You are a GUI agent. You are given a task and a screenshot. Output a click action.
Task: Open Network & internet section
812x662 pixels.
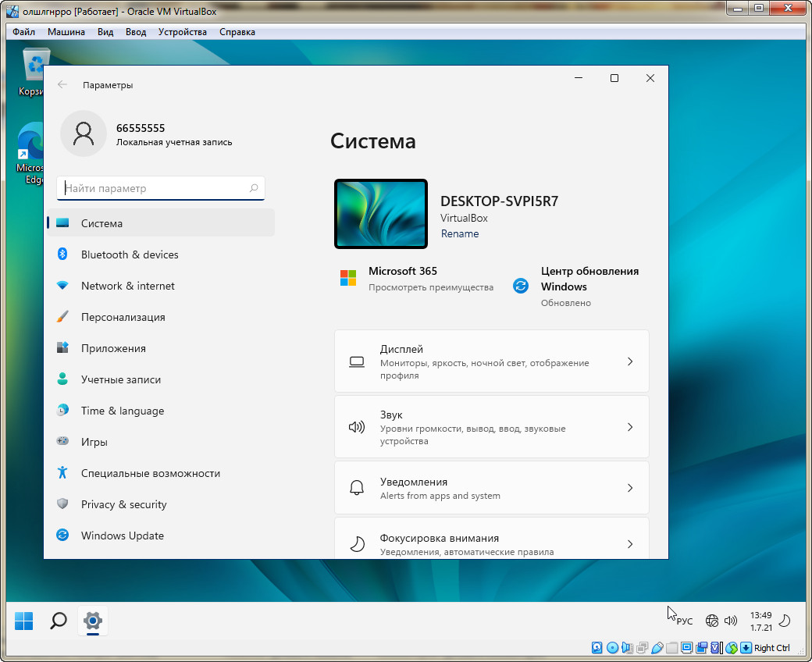pyautogui.click(x=127, y=286)
